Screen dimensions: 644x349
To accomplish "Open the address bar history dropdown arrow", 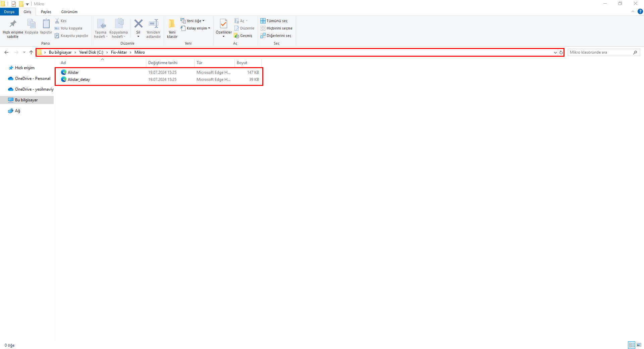I will pos(555,52).
